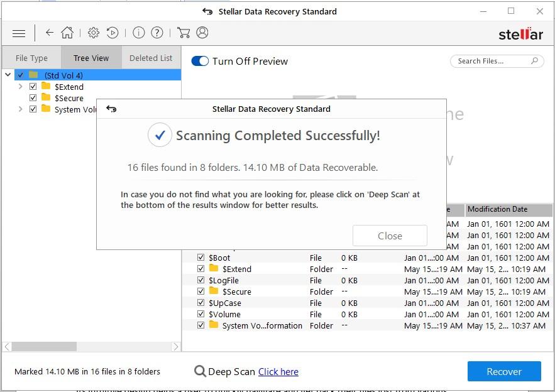Click the right arrow of tree scrollbar
The image size is (555, 392).
click(x=176, y=346)
